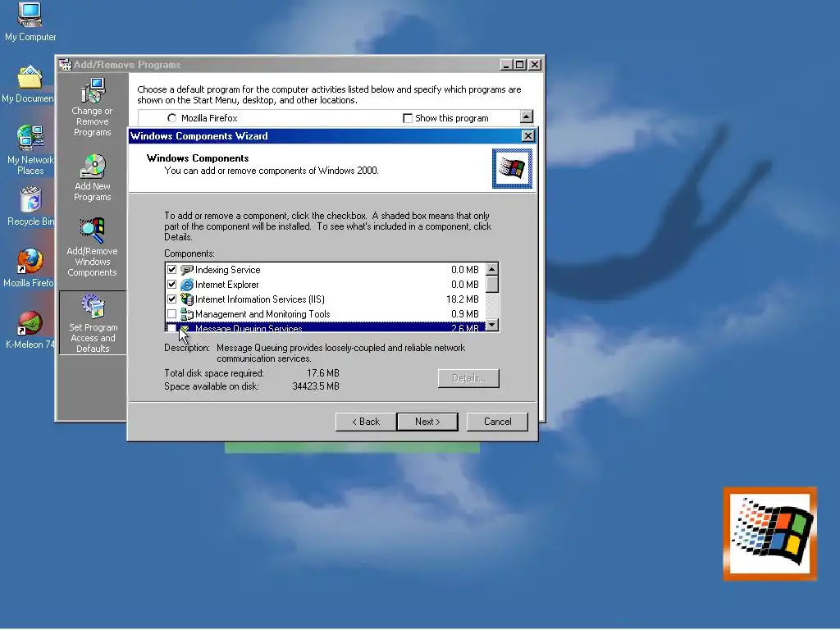840x630 pixels.
Task: Select Management and Monitoring Tools row text
Action: 262,314
